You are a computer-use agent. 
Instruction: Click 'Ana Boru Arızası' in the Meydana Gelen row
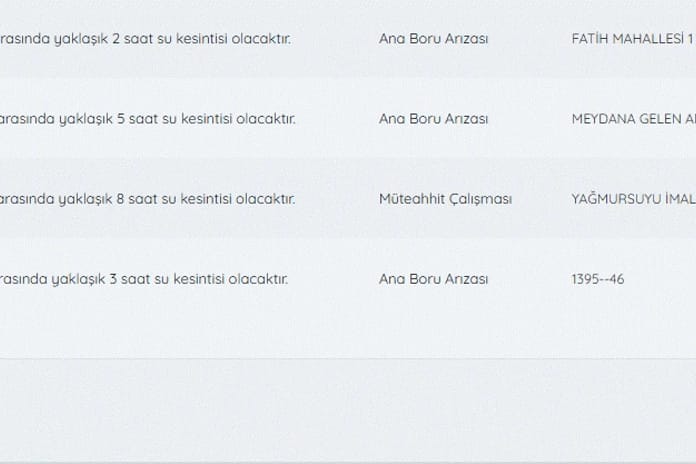pos(433,119)
